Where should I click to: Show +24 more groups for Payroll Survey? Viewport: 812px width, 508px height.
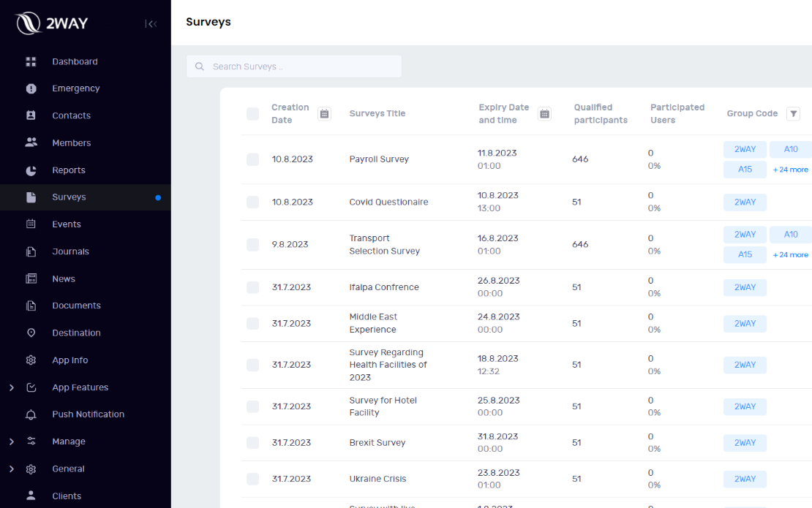click(x=790, y=170)
